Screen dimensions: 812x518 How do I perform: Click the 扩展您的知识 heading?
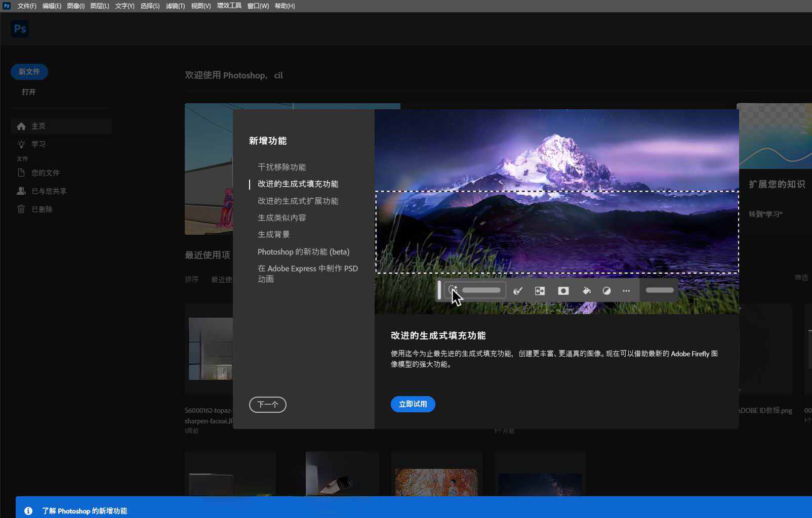point(777,184)
